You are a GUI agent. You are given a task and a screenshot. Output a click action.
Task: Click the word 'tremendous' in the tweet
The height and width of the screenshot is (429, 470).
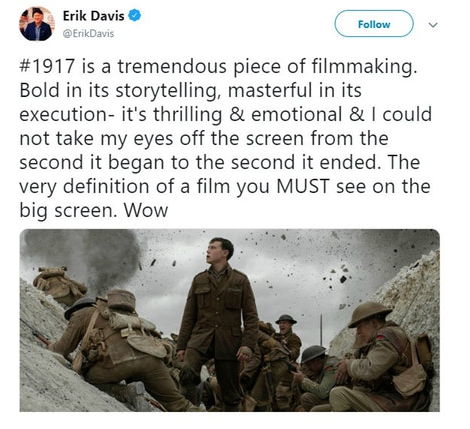172,66
